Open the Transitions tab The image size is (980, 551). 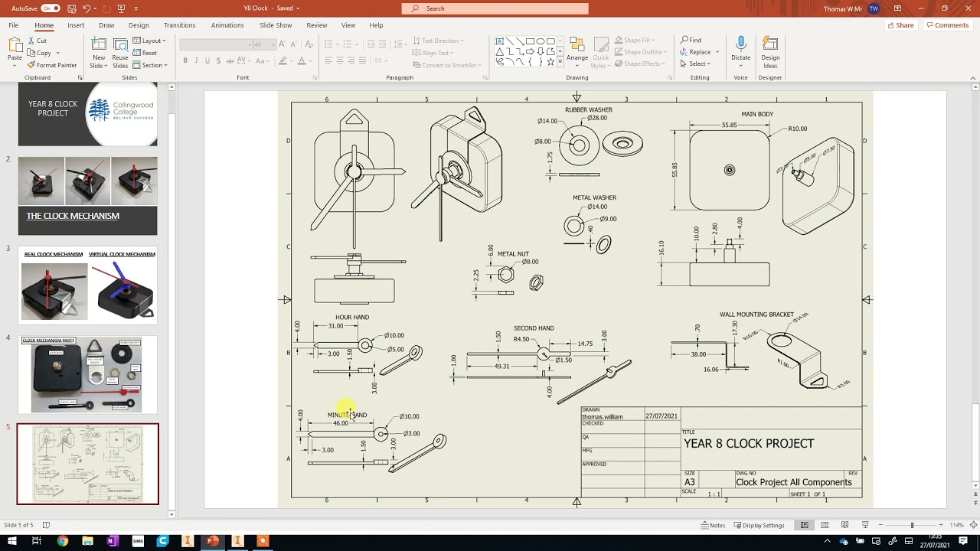coord(179,25)
